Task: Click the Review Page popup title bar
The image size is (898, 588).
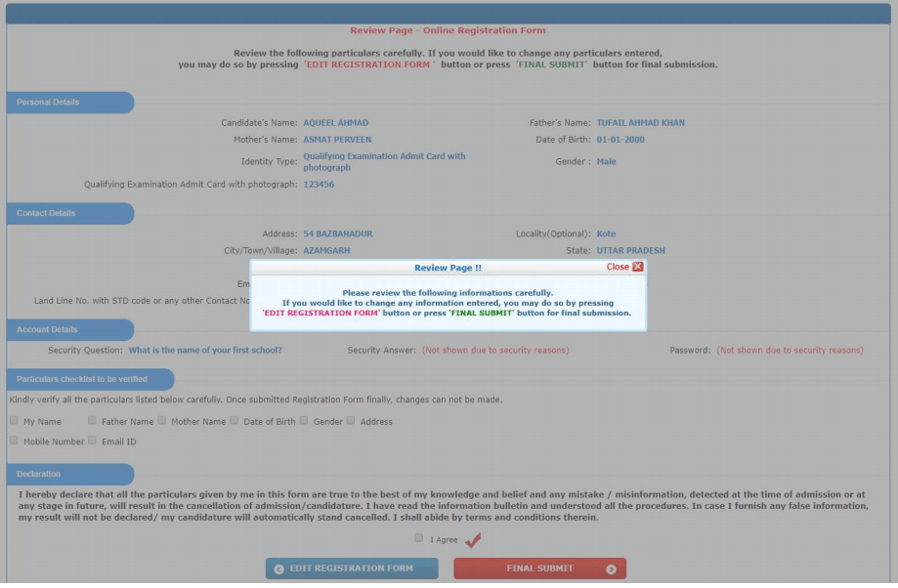Action: pyautogui.click(x=447, y=267)
